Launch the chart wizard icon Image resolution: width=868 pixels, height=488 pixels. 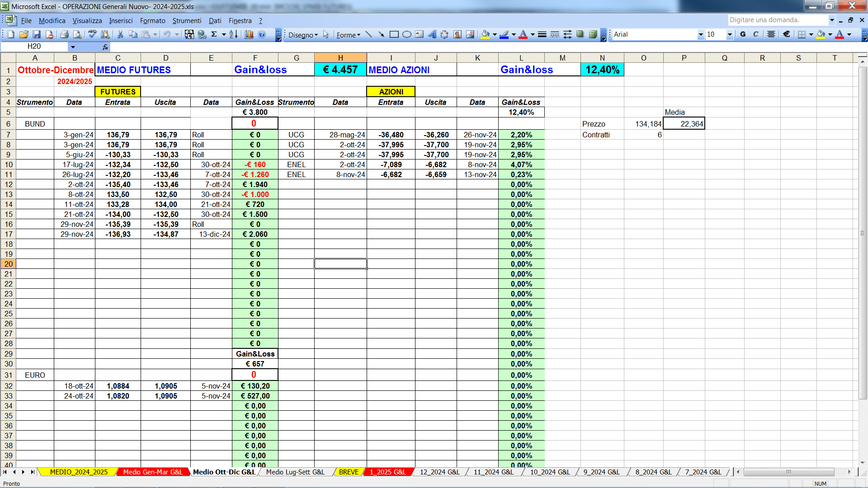pyautogui.click(x=249, y=34)
